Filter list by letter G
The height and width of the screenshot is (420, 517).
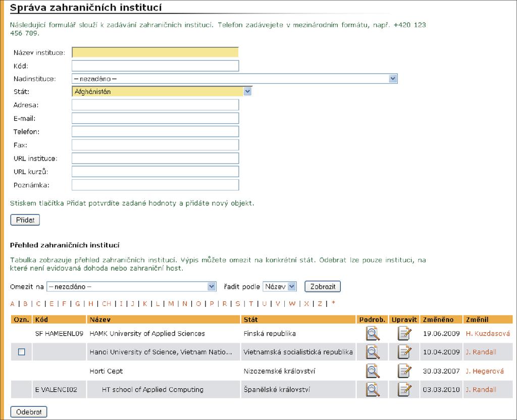click(x=77, y=303)
